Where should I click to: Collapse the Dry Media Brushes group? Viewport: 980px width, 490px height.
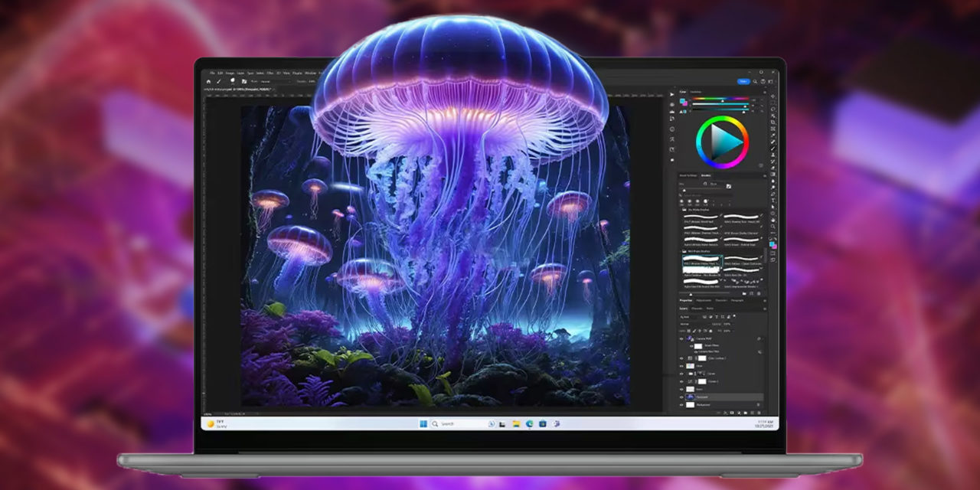click(680, 210)
